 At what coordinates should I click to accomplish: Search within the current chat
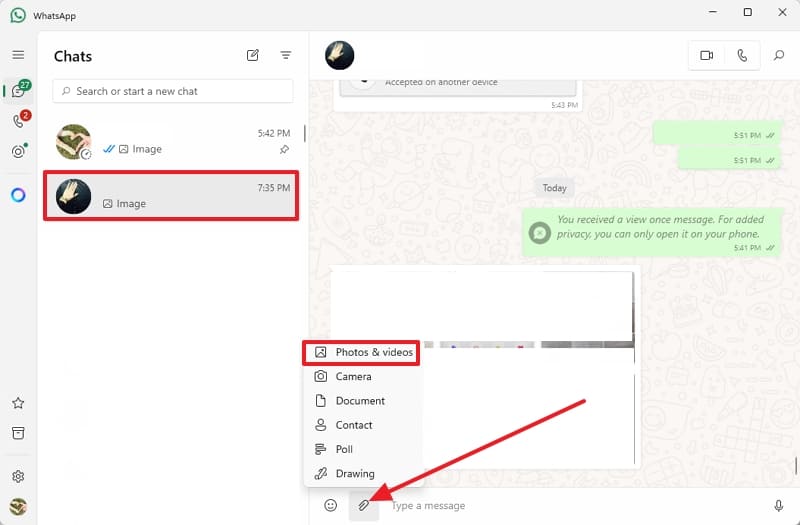point(779,56)
